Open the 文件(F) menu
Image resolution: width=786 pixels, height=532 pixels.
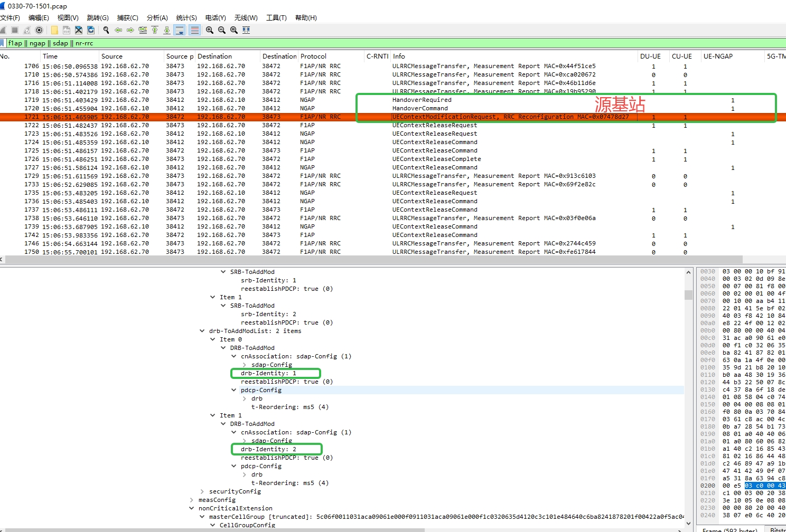10,17
